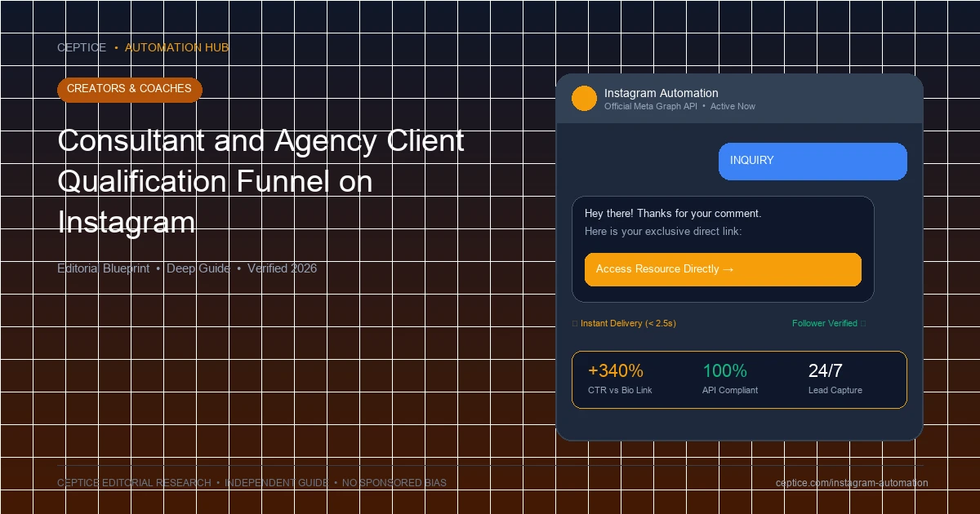Click the Official Meta Graph API subtitle
The width and height of the screenshot is (980, 514).
click(651, 106)
